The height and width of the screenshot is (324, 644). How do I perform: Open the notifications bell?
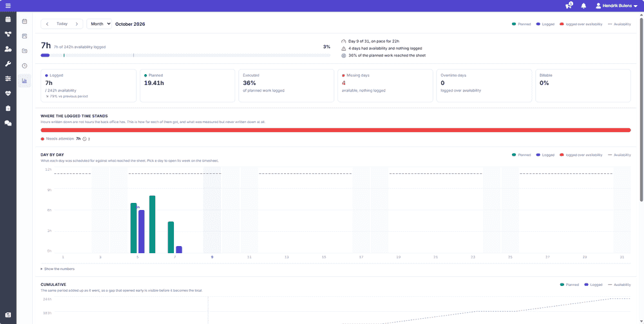[583, 6]
